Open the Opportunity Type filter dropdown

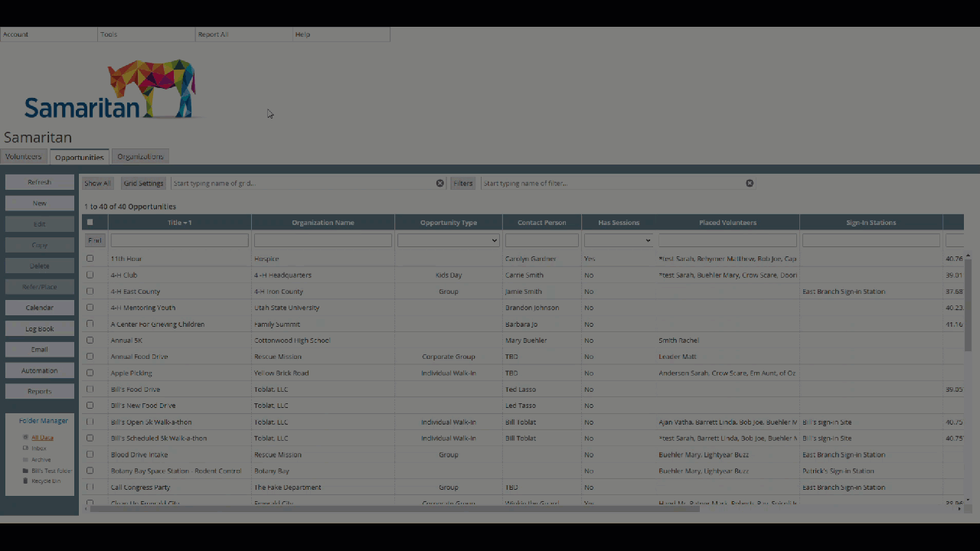click(x=494, y=240)
